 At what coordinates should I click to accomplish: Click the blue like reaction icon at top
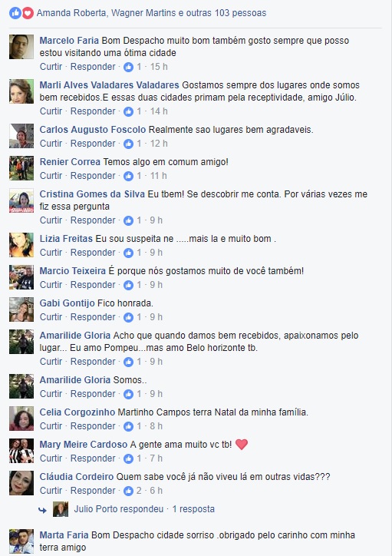tap(15, 13)
